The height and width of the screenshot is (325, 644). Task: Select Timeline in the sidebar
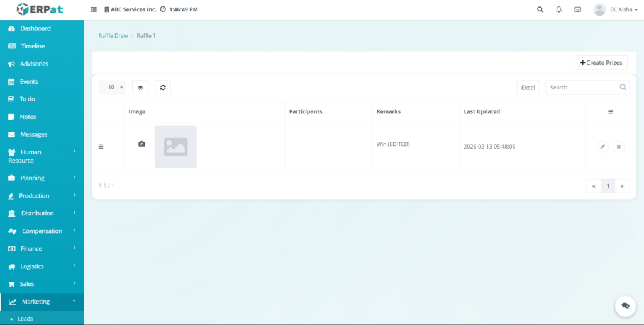33,46
